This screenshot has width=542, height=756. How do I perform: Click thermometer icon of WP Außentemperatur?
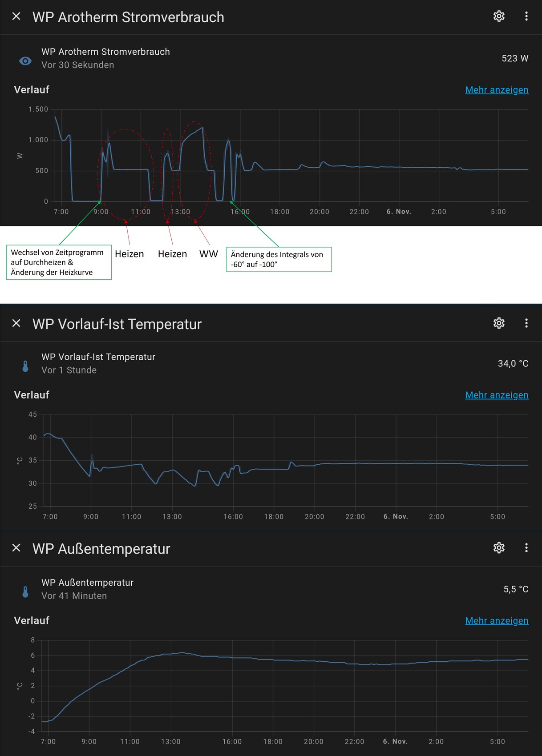25,592
